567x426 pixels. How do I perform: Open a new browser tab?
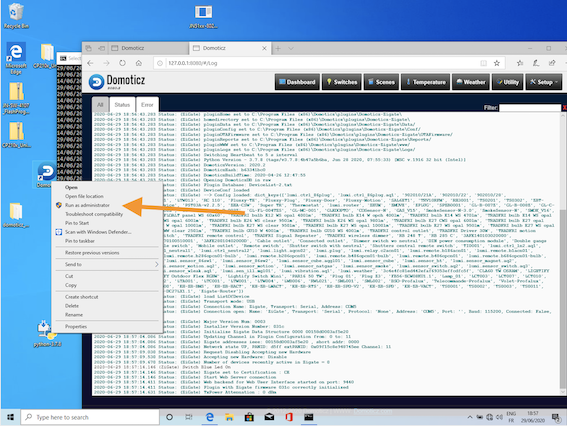point(278,48)
